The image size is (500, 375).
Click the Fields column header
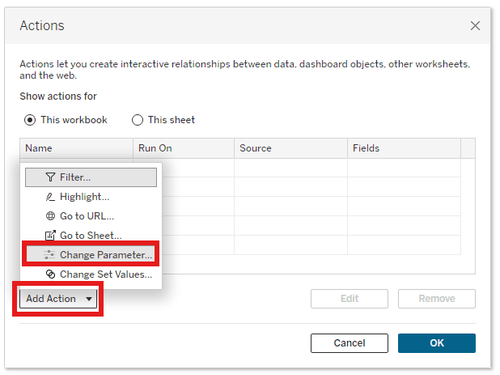coord(404,148)
